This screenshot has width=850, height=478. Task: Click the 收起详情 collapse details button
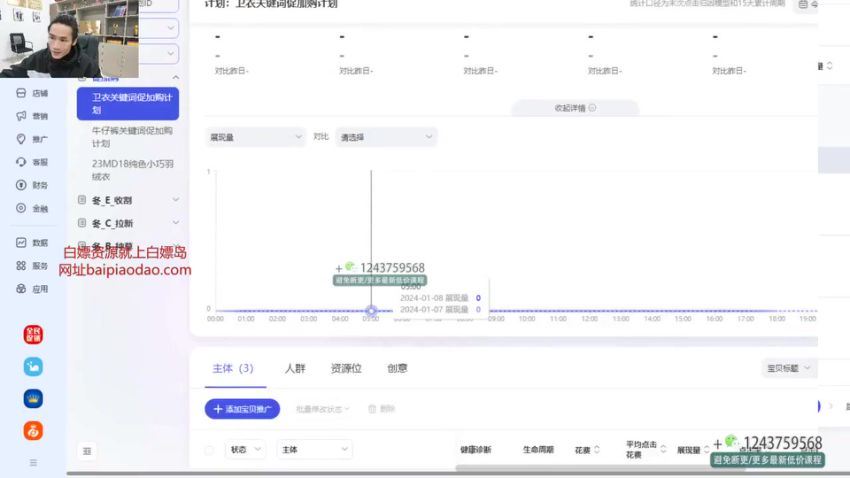coord(575,108)
